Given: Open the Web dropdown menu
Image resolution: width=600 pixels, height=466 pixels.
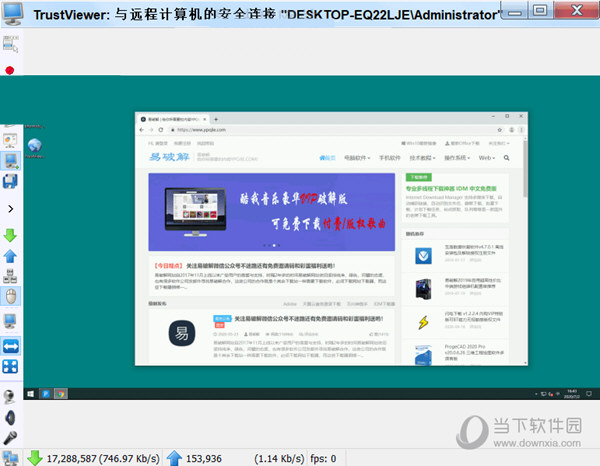Looking at the screenshot, I should 487,158.
